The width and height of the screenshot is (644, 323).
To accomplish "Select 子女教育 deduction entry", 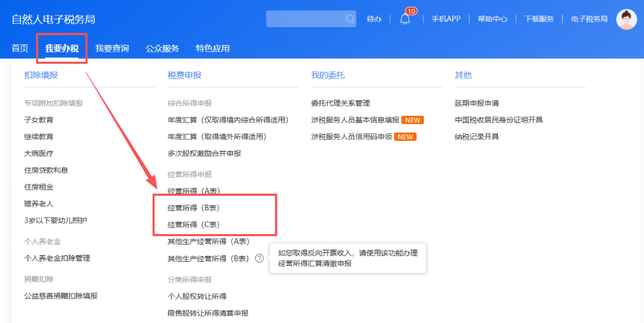I will tap(39, 120).
